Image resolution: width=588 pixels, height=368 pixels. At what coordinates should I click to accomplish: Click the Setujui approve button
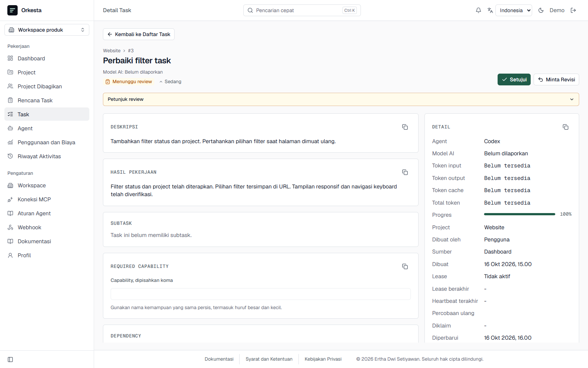[514, 79]
